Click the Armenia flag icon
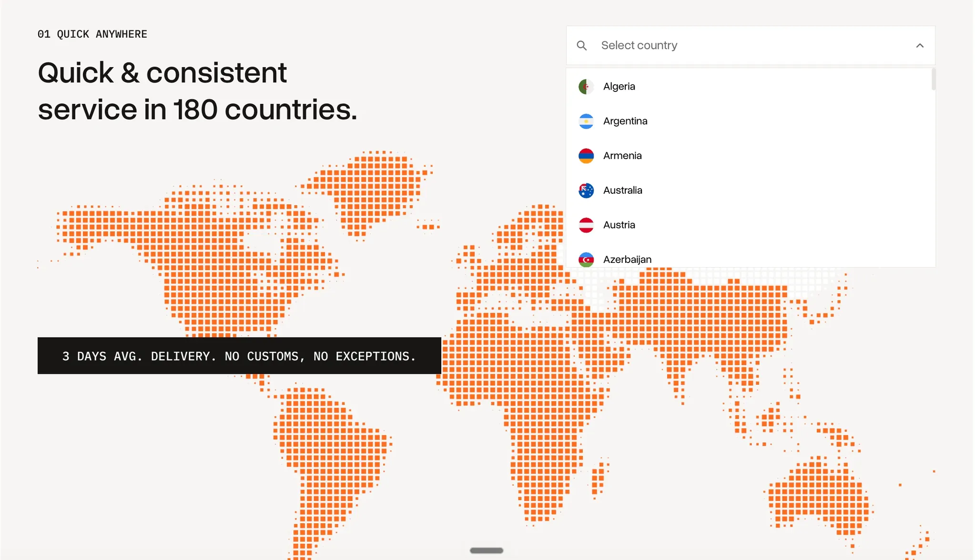The image size is (975, 560). point(586,156)
